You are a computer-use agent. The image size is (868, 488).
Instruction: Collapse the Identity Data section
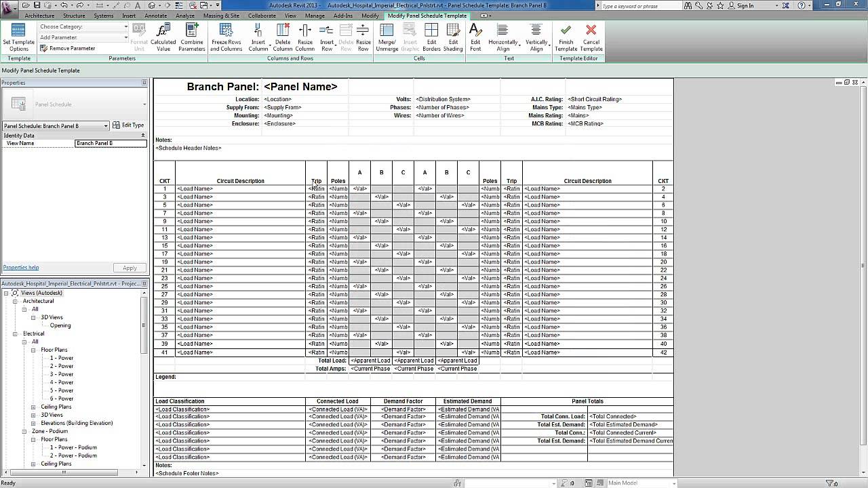[x=143, y=136]
